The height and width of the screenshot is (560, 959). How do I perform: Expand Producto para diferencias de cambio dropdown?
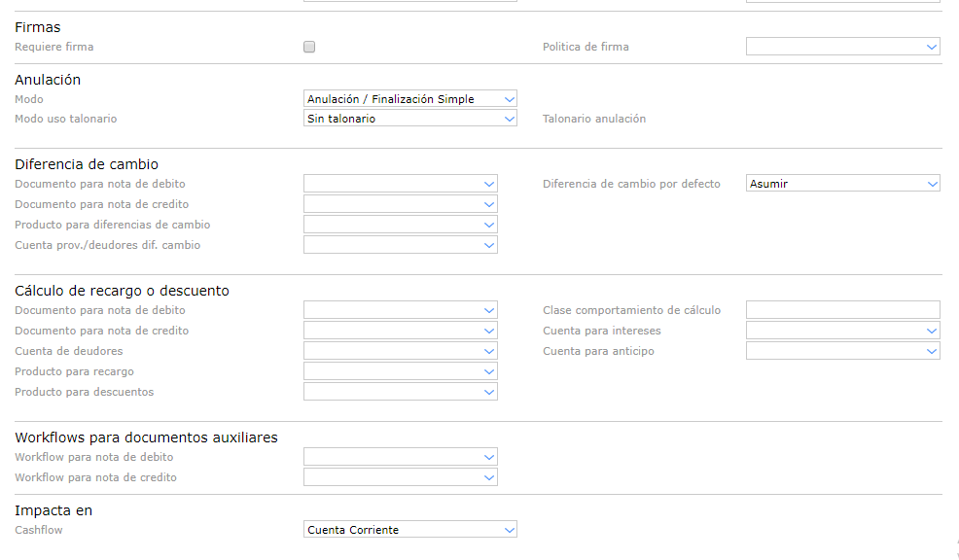(400, 225)
